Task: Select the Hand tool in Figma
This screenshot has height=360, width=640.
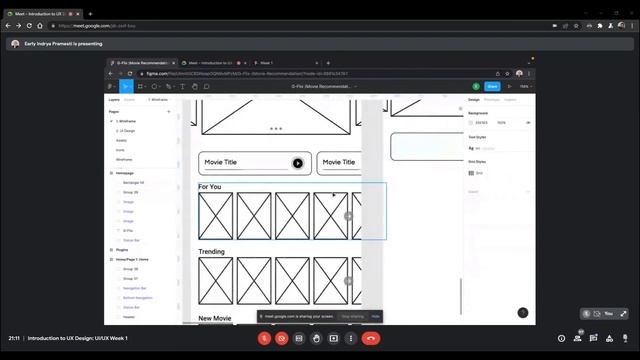Action: [x=195, y=87]
